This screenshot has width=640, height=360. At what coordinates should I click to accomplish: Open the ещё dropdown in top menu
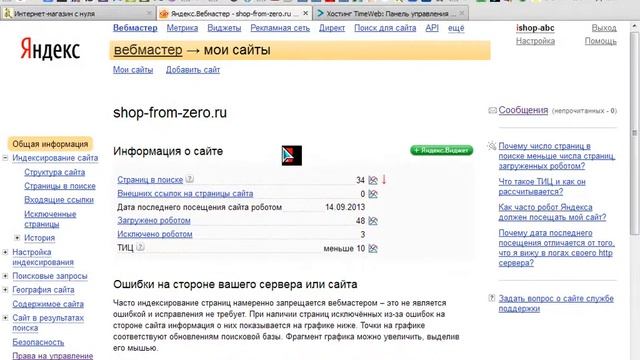point(456,28)
